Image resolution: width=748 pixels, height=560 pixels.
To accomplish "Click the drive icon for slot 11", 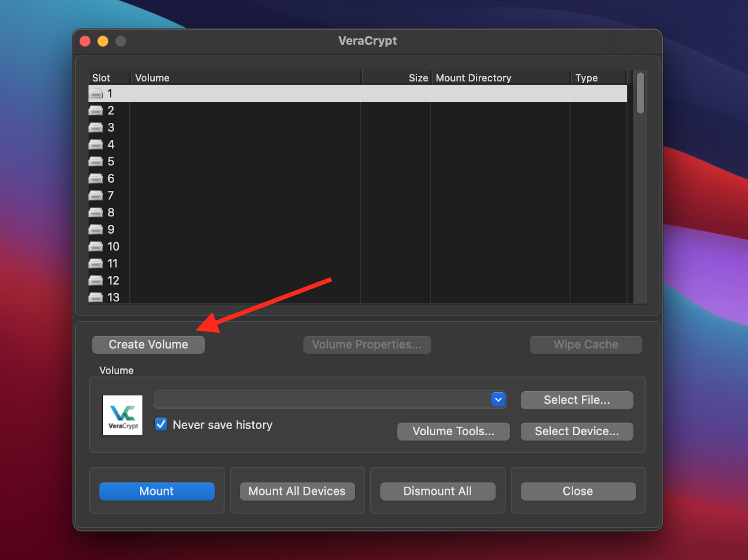I will [96, 264].
